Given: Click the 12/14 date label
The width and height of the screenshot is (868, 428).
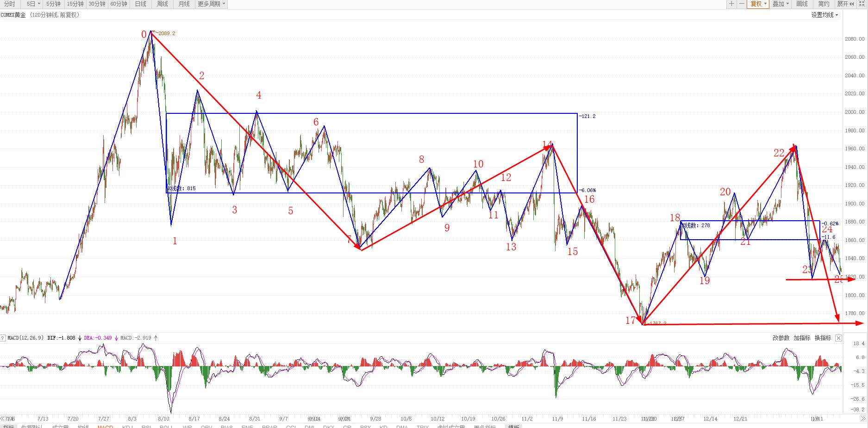Looking at the screenshot, I should (x=710, y=419).
